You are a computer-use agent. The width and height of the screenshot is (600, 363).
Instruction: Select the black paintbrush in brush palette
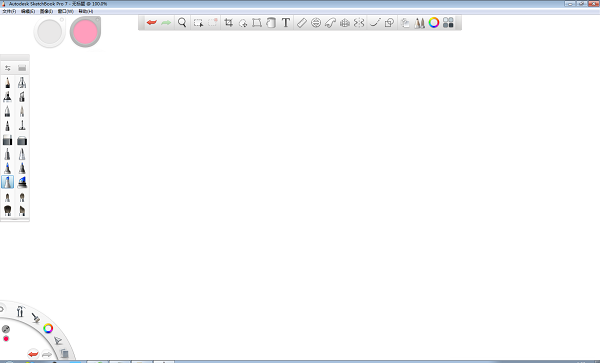7,210
